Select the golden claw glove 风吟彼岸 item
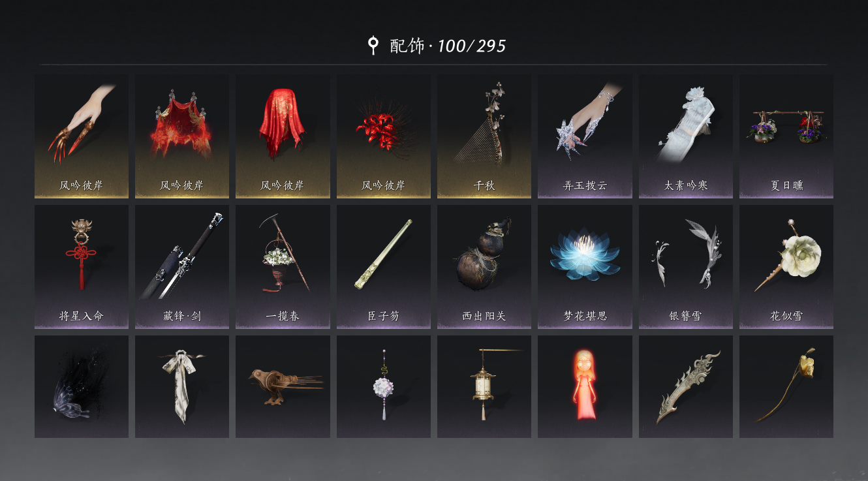This screenshot has height=481, width=868. coord(82,136)
